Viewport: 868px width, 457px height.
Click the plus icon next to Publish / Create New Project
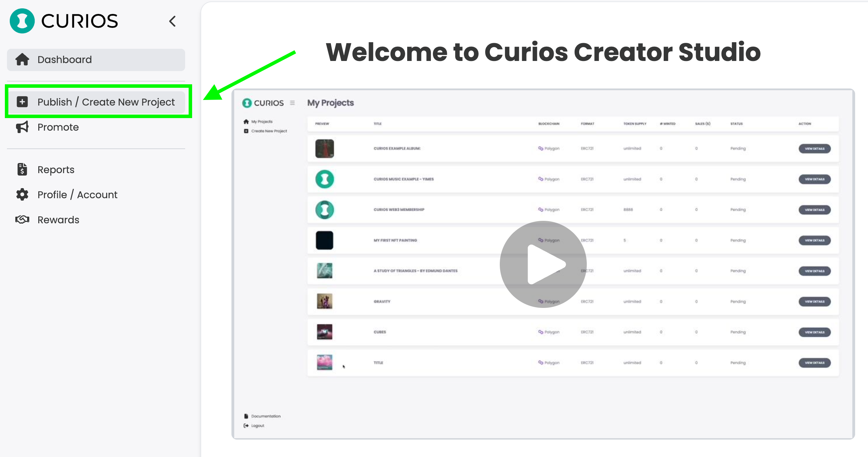point(22,102)
